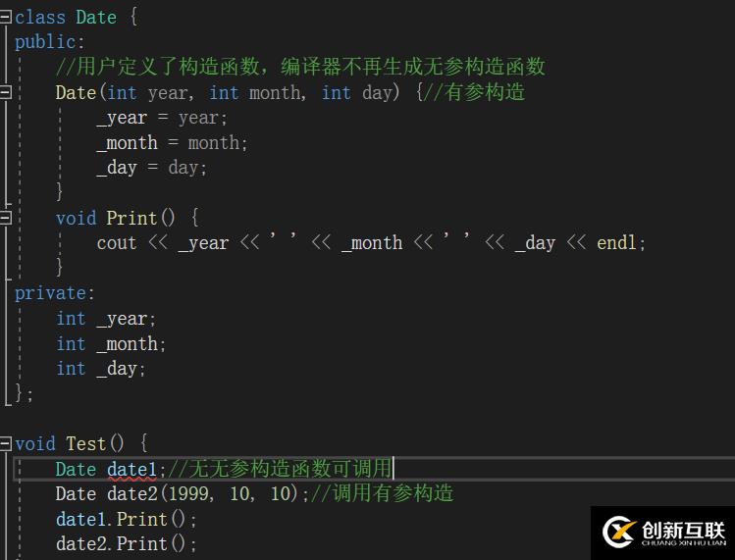Image resolution: width=735 pixels, height=560 pixels.
Task: Click the '//有参构造' comment
Action: [x=474, y=92]
